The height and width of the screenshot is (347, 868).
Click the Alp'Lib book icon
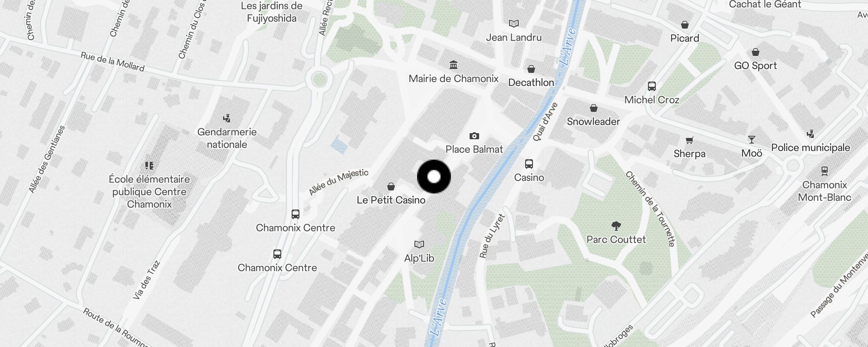419,244
